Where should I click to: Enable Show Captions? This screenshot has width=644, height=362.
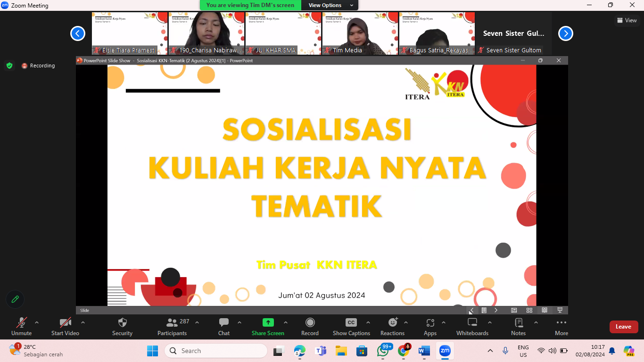tap(351, 323)
